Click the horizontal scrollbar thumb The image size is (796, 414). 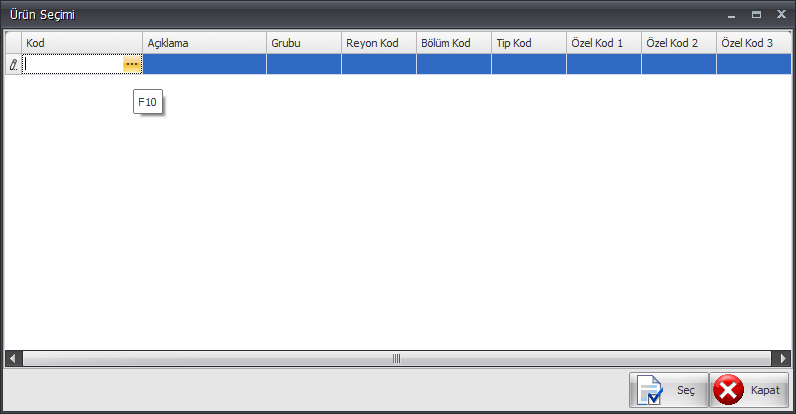tap(396, 358)
